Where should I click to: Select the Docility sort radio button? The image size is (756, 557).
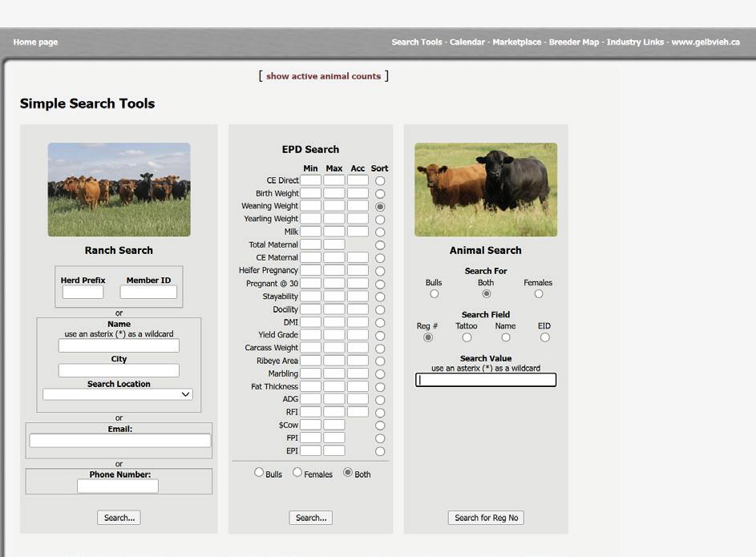pyautogui.click(x=380, y=310)
